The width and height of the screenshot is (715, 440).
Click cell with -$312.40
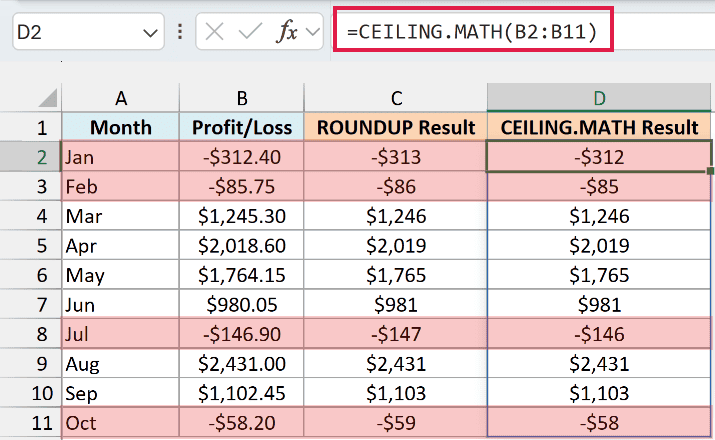(x=242, y=157)
